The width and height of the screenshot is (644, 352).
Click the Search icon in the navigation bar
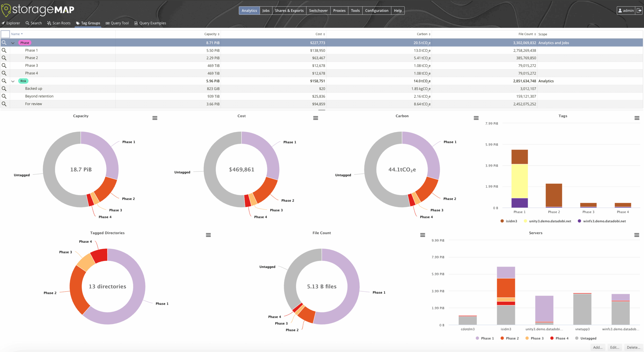tap(27, 23)
